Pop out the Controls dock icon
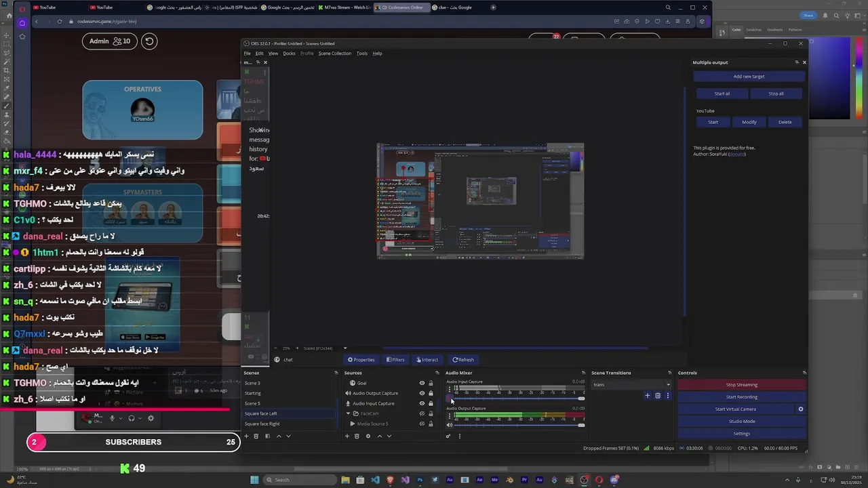Screen dimensions: 868x488 [x=804, y=373]
